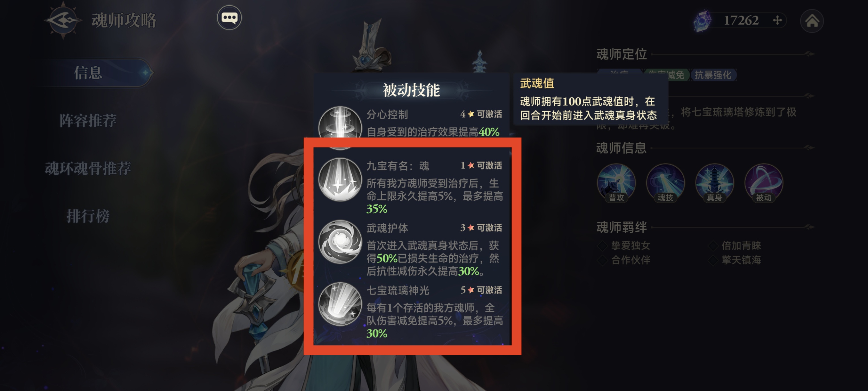Screen dimensions: 868x391
Task: Open the 阵容推荐 tab
Action: point(88,121)
